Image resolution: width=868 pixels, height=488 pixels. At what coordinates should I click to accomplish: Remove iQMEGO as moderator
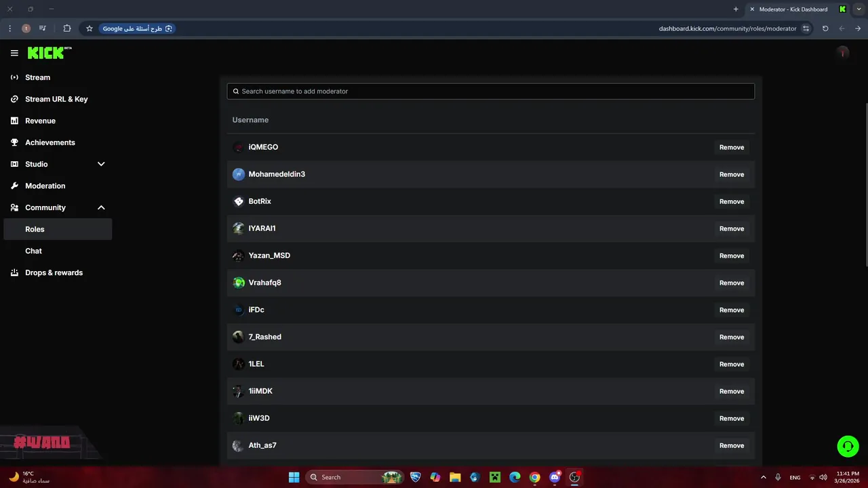pyautogui.click(x=732, y=147)
